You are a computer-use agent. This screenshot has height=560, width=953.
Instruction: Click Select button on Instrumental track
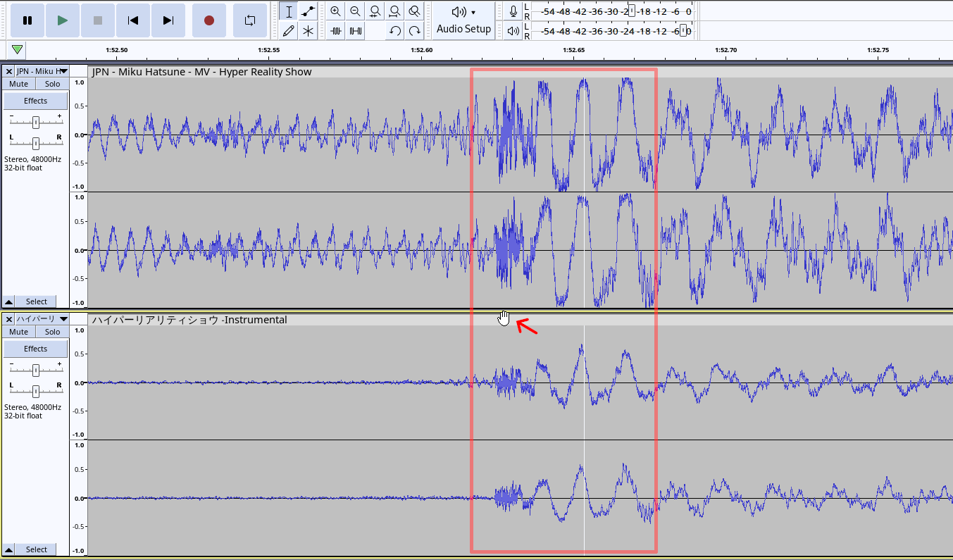(37, 549)
